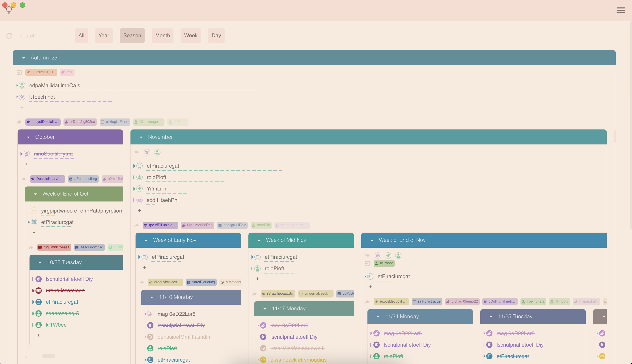Collapse the October column

(x=28, y=137)
